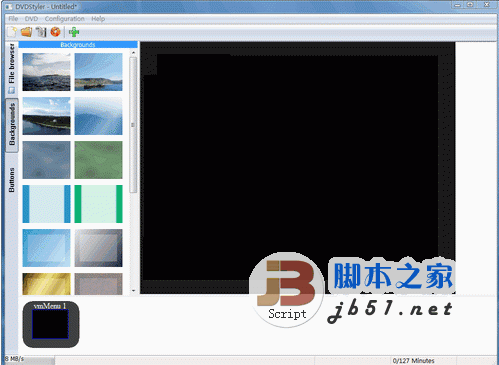499x365 pixels.
Task: Click the backgrounds list scrollbar thumb
Action: click(x=133, y=125)
